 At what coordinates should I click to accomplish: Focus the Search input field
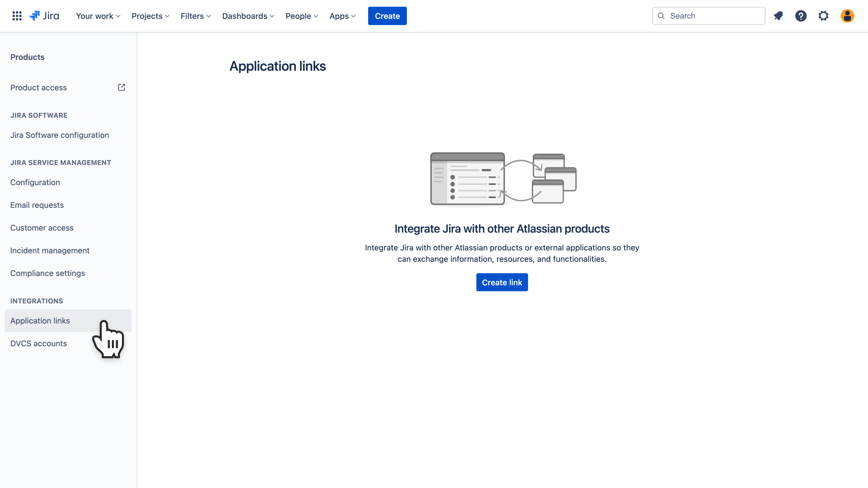pos(709,16)
